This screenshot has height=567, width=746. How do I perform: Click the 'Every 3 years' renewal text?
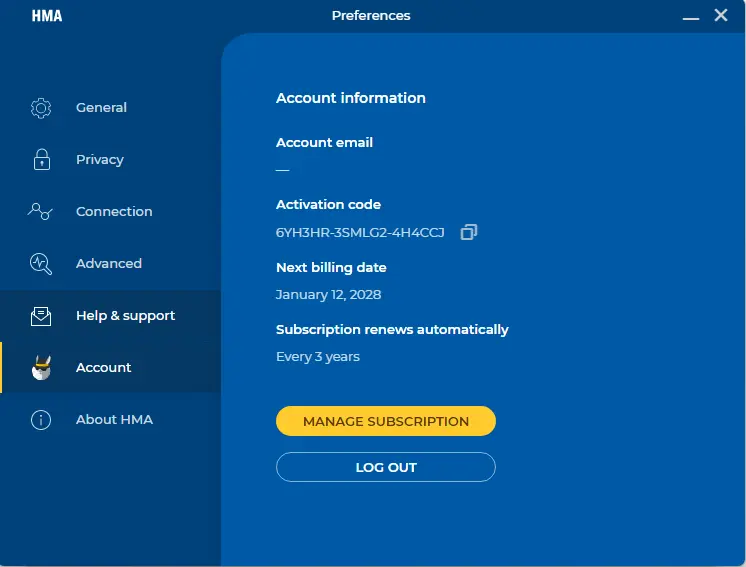[318, 357]
